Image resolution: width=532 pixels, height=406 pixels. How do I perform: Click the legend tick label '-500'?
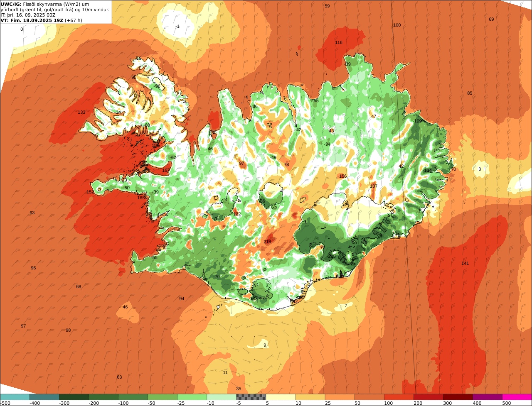tap(5, 403)
